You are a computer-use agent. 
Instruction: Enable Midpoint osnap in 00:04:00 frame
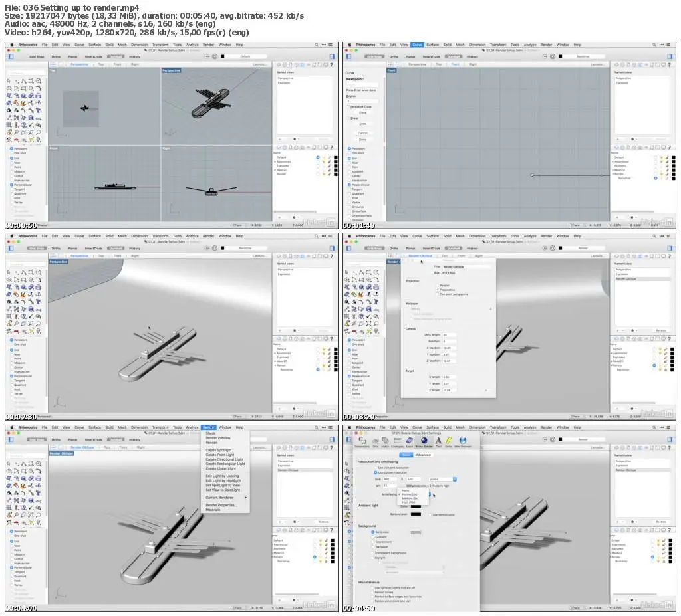[x=12, y=554]
